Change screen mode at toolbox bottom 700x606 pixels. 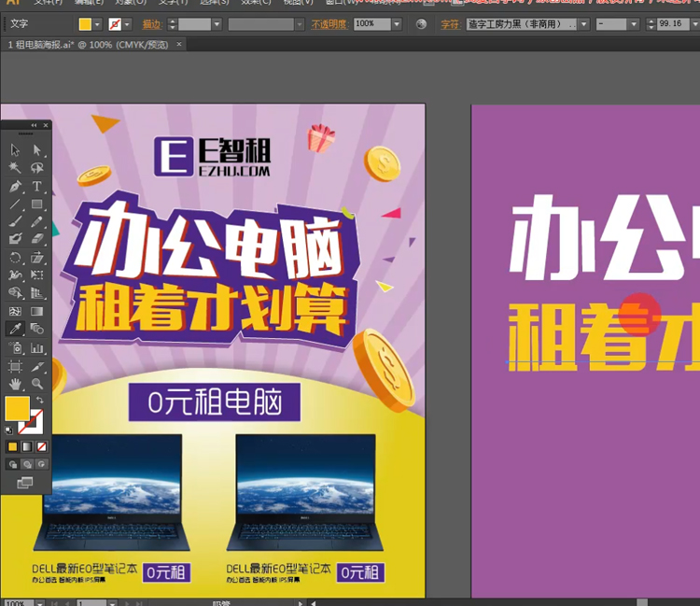point(25,483)
